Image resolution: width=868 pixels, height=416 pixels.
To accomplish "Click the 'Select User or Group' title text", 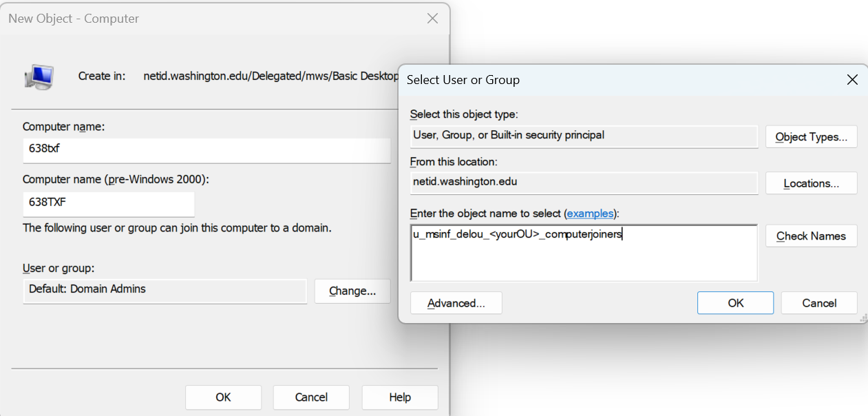I will pyautogui.click(x=463, y=80).
